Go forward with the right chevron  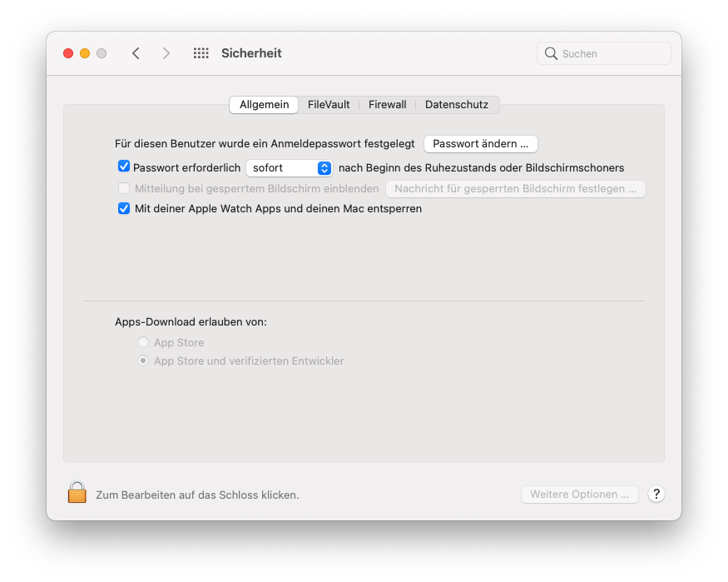tap(166, 53)
